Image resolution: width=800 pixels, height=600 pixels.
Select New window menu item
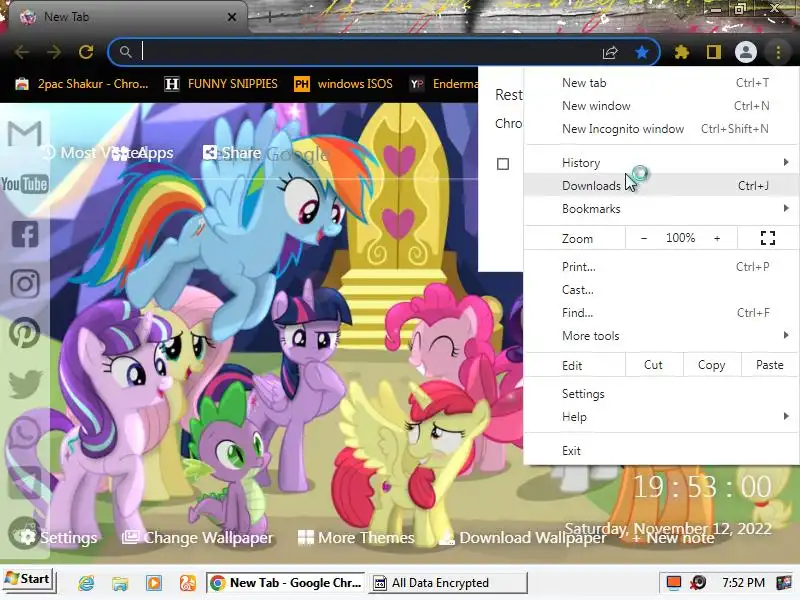[x=661, y=106]
